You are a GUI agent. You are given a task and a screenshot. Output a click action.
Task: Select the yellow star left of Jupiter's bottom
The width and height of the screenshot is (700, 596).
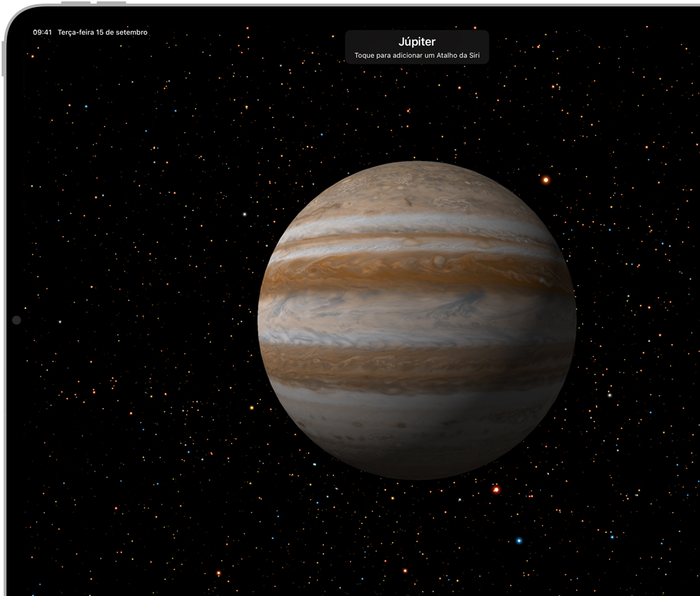[x=251, y=407]
